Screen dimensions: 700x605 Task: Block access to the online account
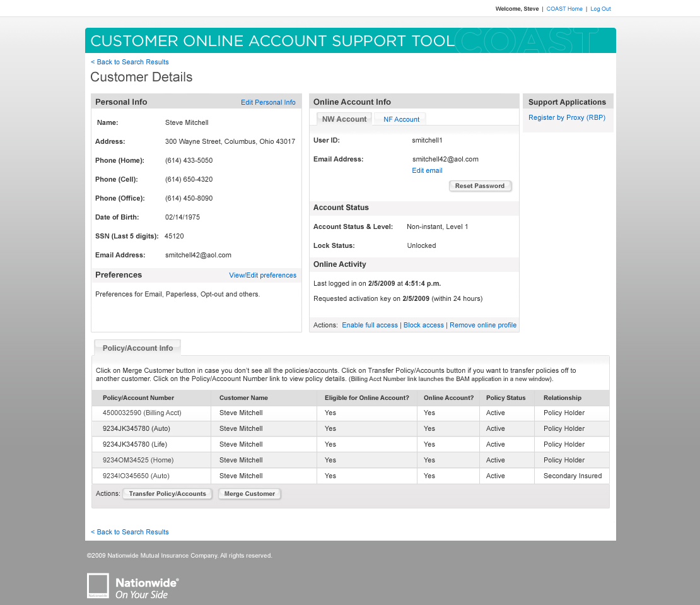pos(423,325)
